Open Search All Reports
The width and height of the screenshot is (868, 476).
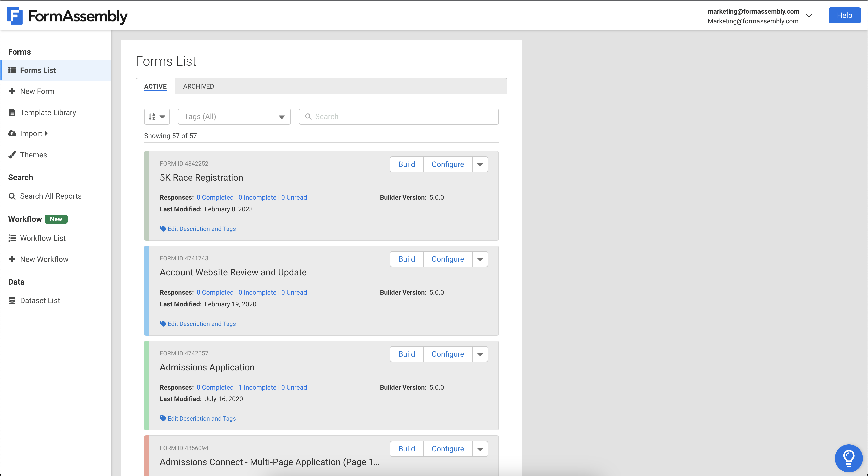point(50,196)
